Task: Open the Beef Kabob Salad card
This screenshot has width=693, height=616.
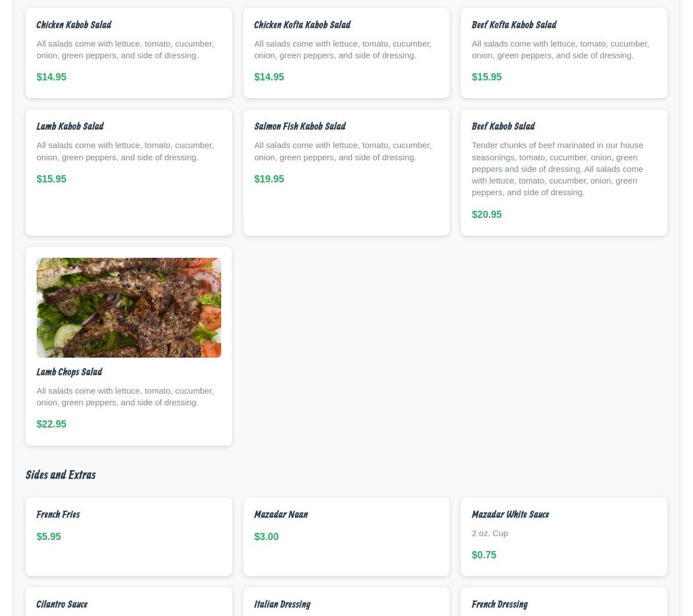Action: click(564, 172)
